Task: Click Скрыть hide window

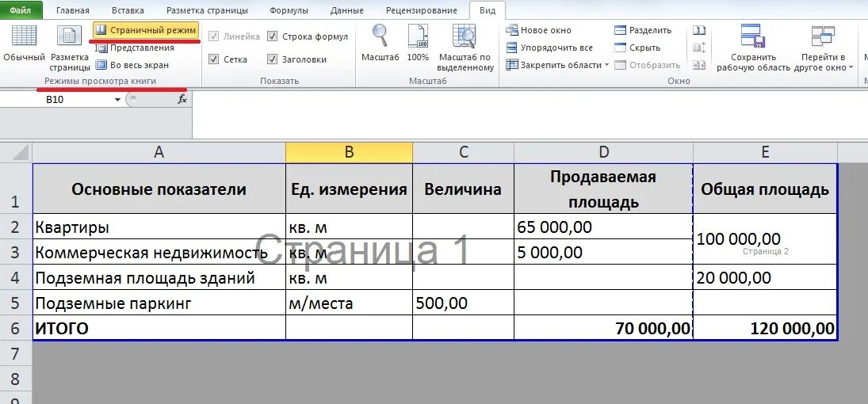Action: (637, 48)
